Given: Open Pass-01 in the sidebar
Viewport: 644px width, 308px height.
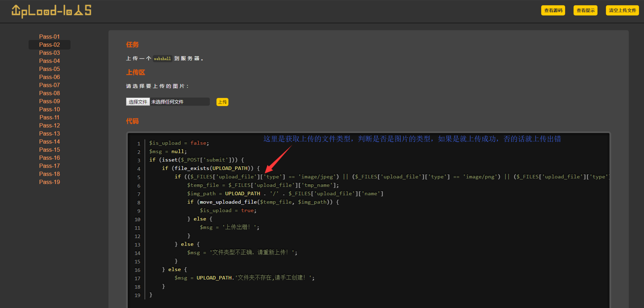Looking at the screenshot, I should pos(49,37).
